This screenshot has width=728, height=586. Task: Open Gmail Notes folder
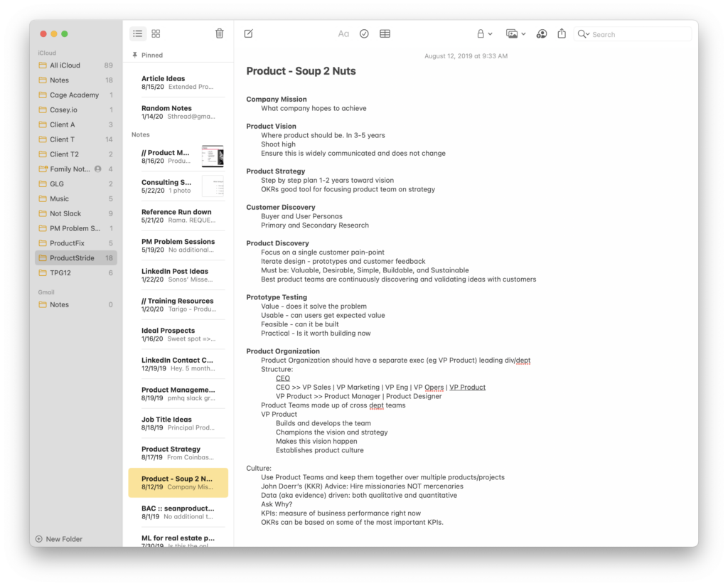click(x=75, y=304)
